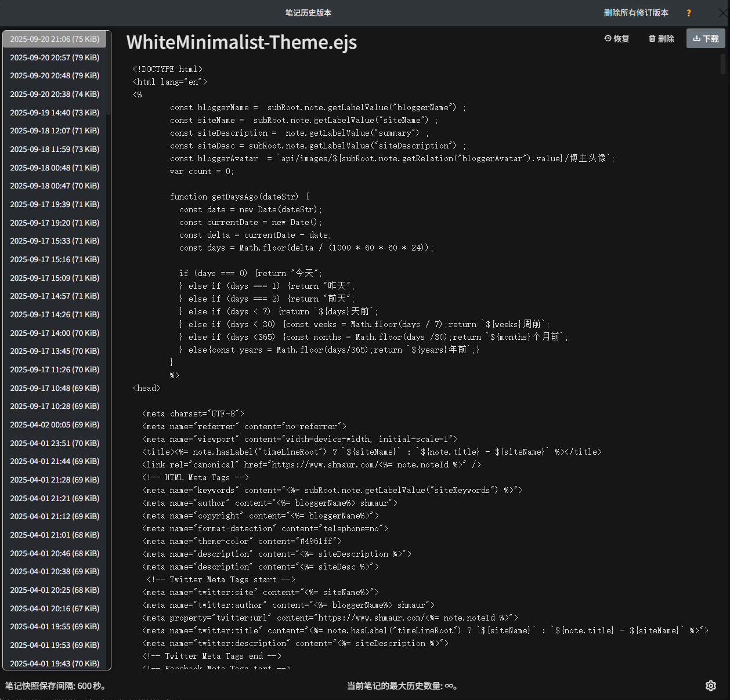730x700 pixels.
Task: Choose revision 2025-09-19 14:40 (73 KiB)
Action: click(x=55, y=113)
